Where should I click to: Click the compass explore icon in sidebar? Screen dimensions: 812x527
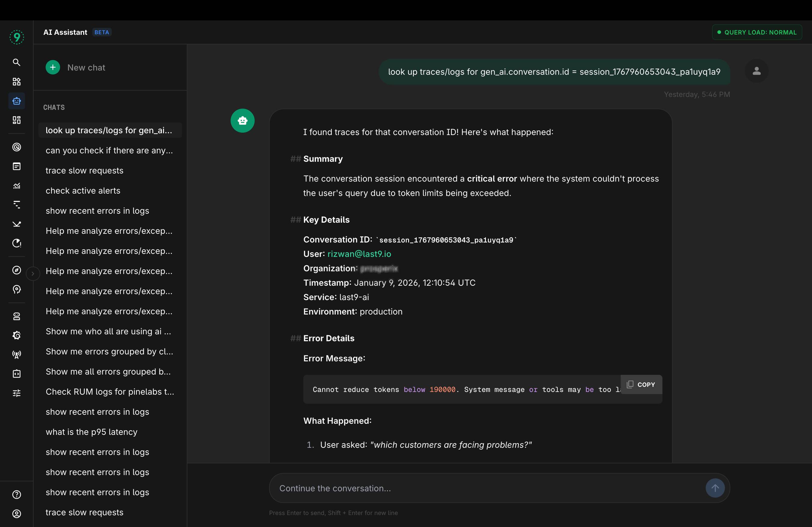pyautogui.click(x=17, y=270)
